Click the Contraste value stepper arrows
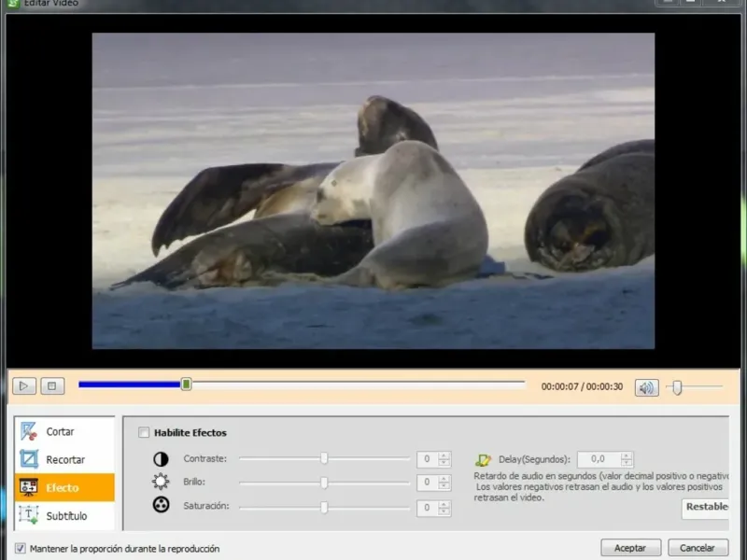This screenshot has height=560, width=747. click(444, 459)
